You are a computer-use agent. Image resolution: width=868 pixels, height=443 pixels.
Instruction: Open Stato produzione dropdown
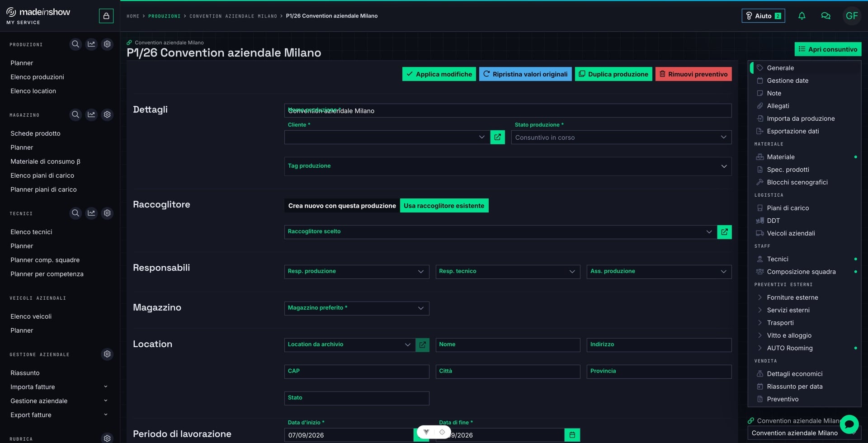(x=621, y=137)
